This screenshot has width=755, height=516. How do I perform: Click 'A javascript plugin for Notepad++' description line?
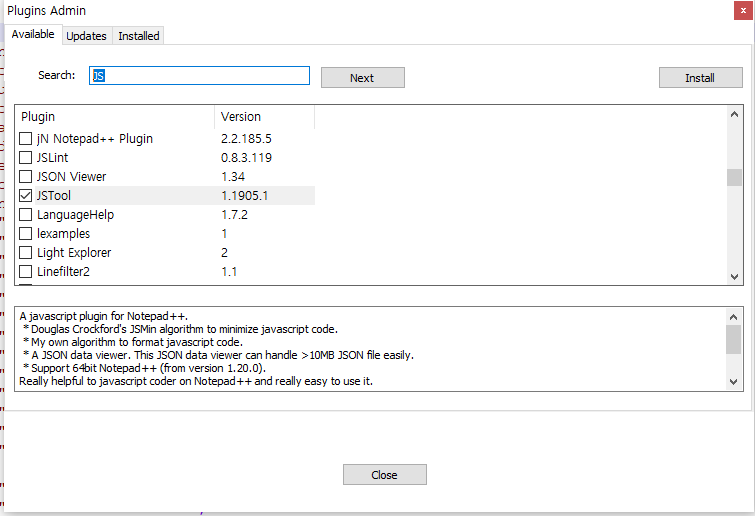104,316
